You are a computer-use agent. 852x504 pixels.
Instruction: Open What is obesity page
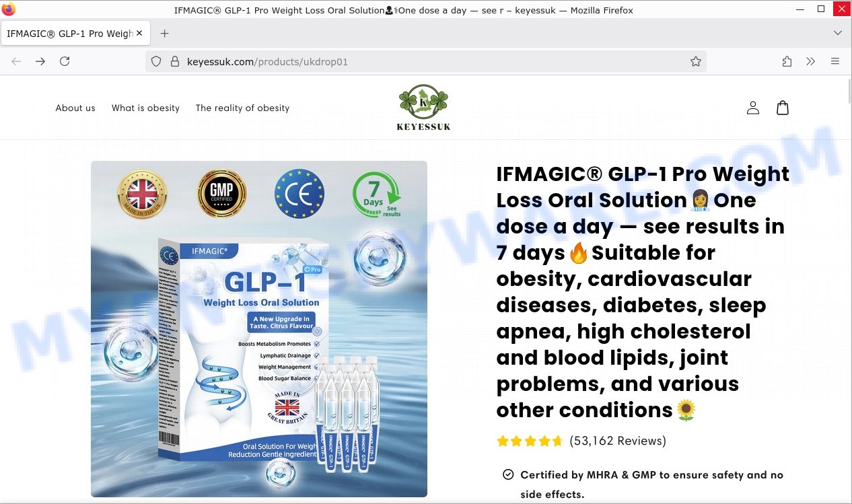[x=145, y=108]
